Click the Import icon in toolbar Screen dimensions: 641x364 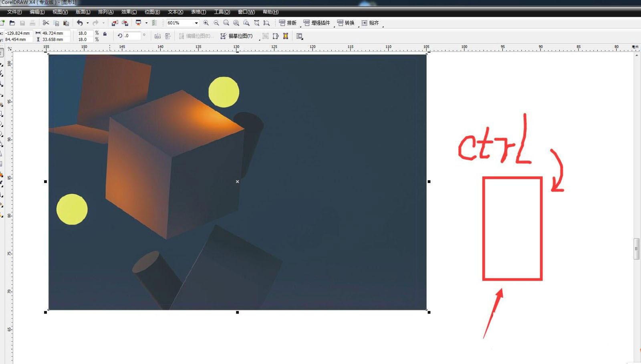coord(115,23)
